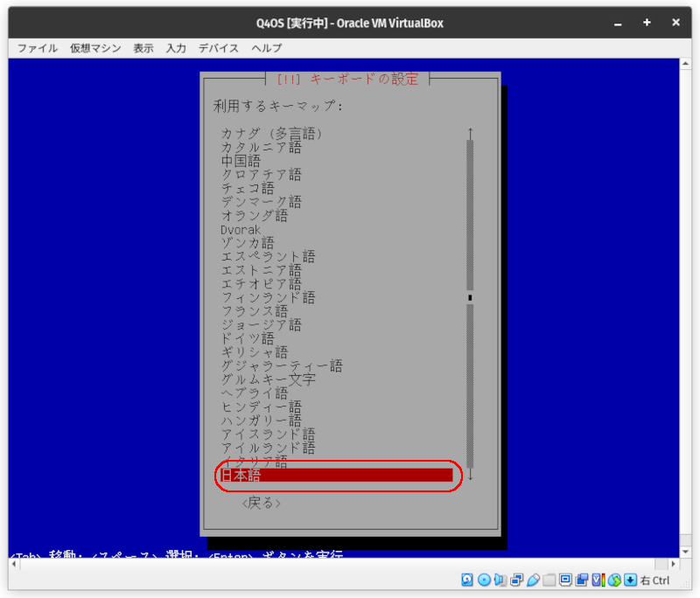
Task: Click the grey shared folders indicator icon
Action: pyautogui.click(x=549, y=580)
